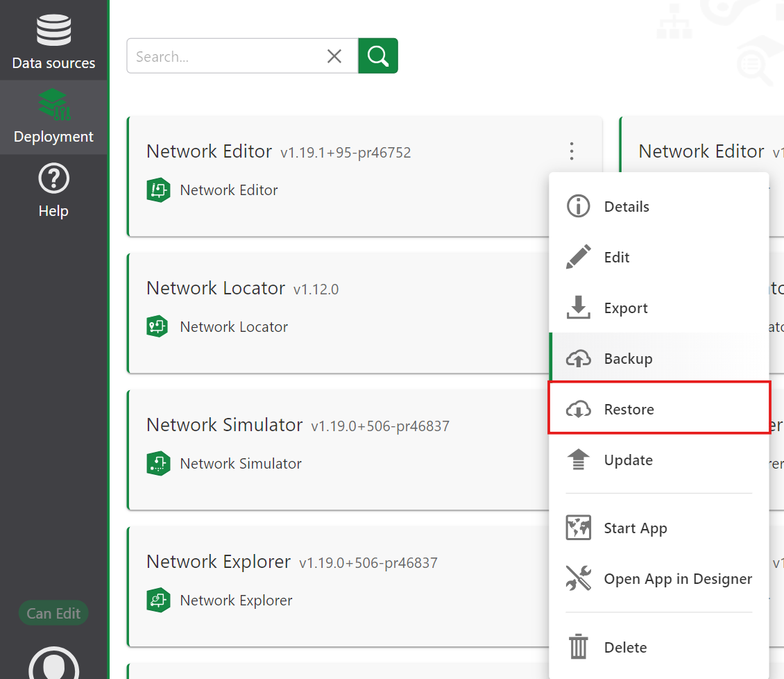Click the Edit pencil icon
This screenshot has width=784, height=679.
click(x=579, y=257)
